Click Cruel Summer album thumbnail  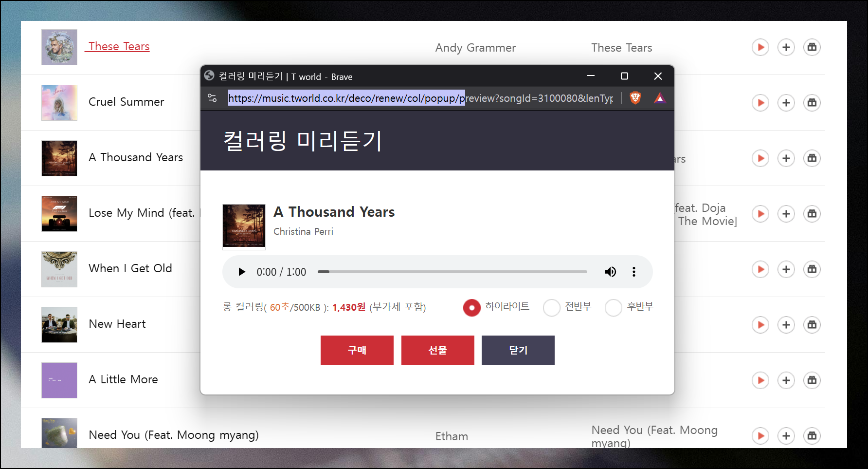pyautogui.click(x=59, y=103)
